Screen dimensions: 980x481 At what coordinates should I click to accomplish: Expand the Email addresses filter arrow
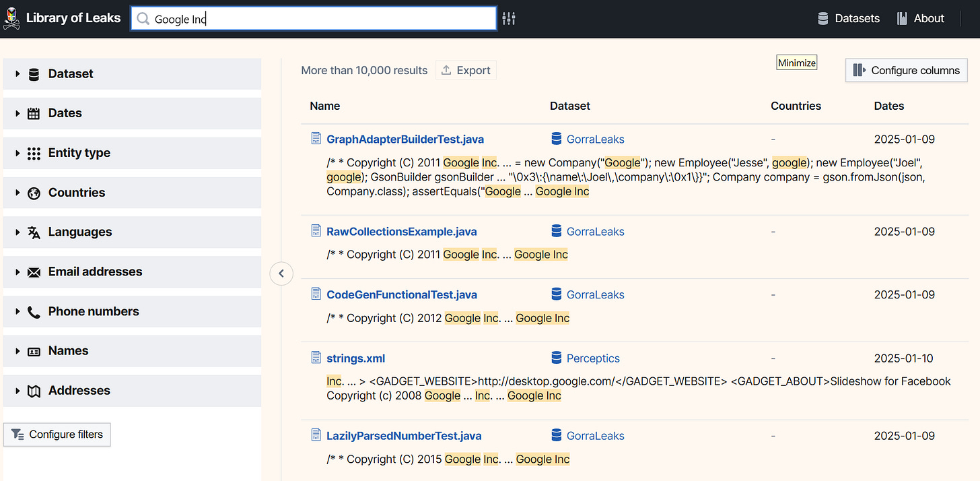pyautogui.click(x=17, y=272)
